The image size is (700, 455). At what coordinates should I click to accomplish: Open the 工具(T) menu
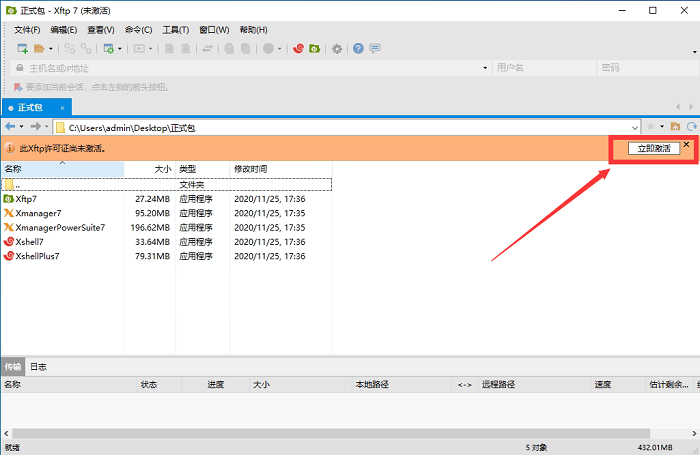click(175, 30)
